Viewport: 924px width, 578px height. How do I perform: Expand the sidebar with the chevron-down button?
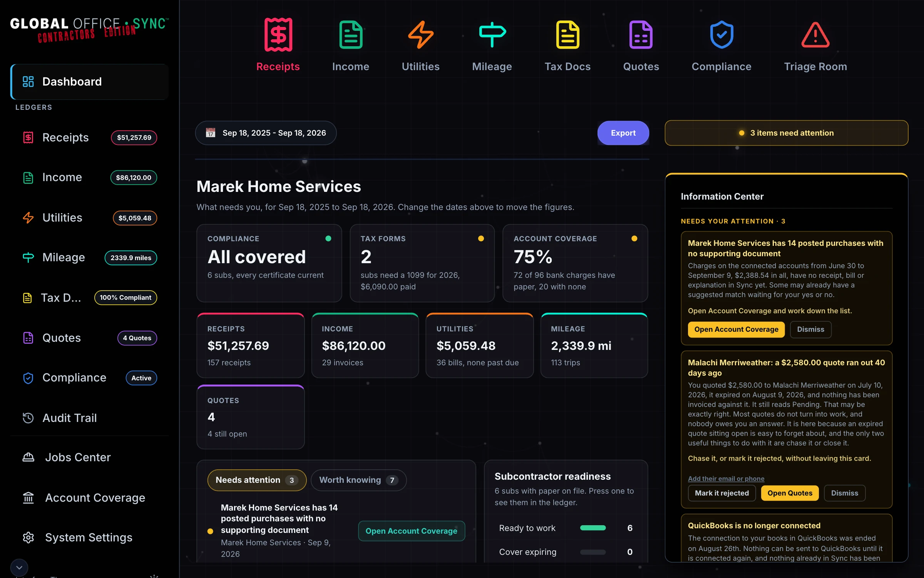(x=19, y=568)
